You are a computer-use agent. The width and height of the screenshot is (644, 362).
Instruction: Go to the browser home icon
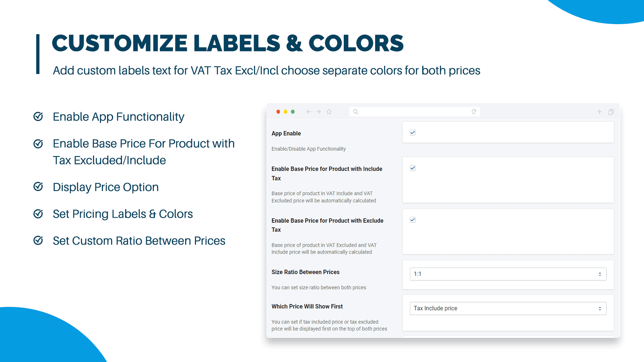click(x=329, y=112)
